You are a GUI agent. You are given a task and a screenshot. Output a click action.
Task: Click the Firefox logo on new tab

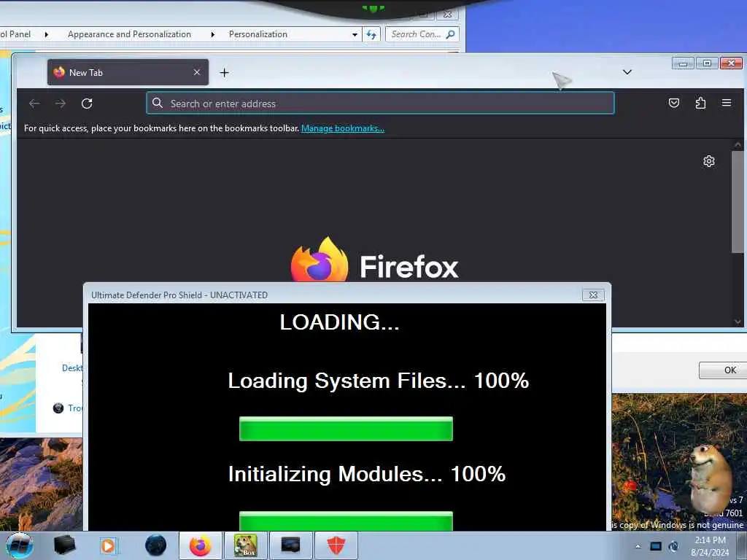(374, 260)
